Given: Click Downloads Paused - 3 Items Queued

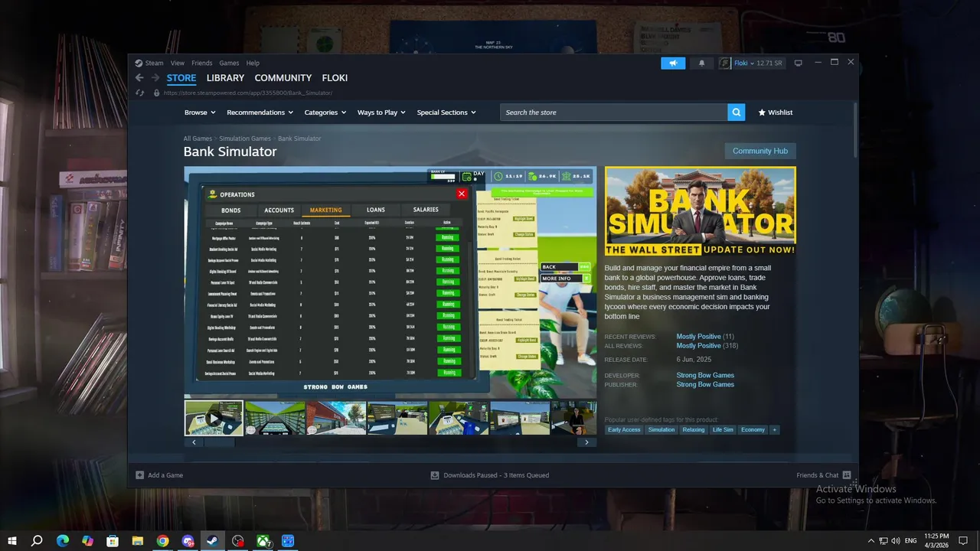Looking at the screenshot, I should click(496, 475).
